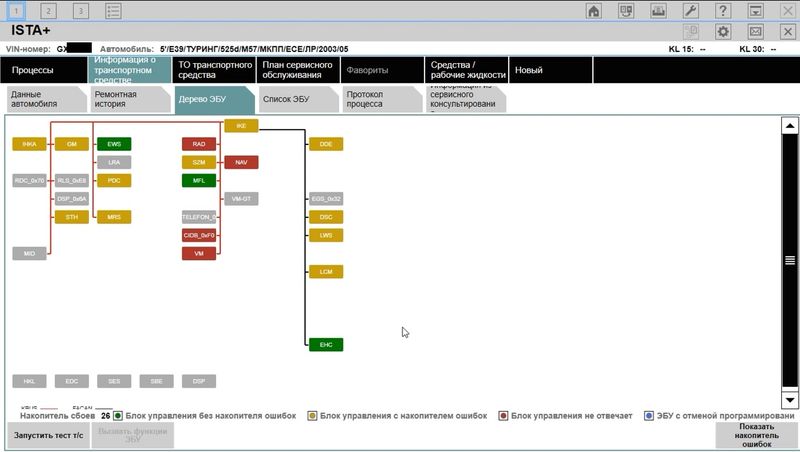Click the home icon in top toolbar
Screen dimensions: 800x452
coord(594,11)
